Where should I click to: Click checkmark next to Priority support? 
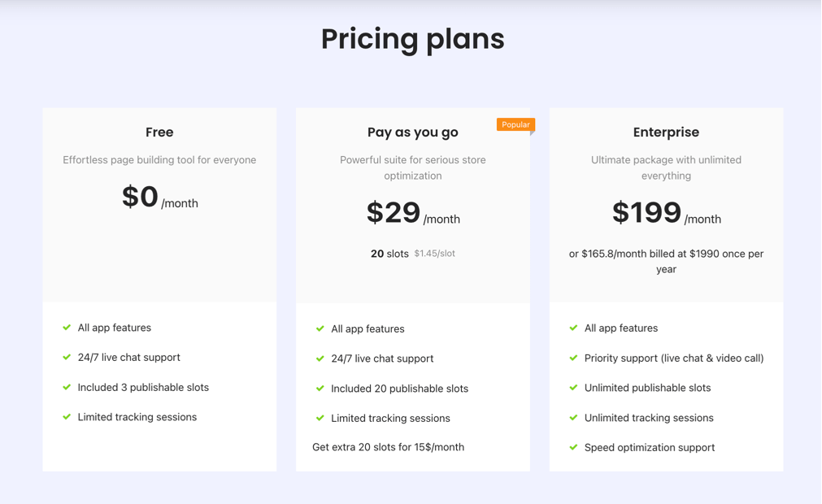pyautogui.click(x=573, y=358)
